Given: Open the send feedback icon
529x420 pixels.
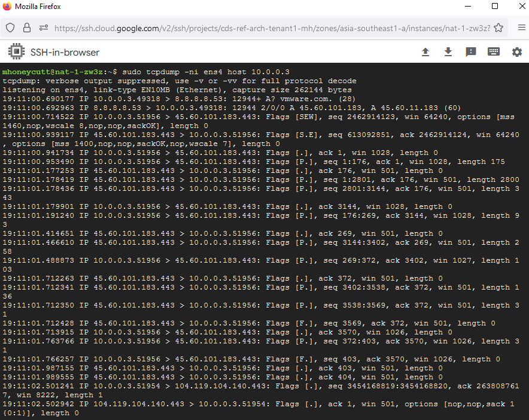Looking at the screenshot, I should (470, 52).
